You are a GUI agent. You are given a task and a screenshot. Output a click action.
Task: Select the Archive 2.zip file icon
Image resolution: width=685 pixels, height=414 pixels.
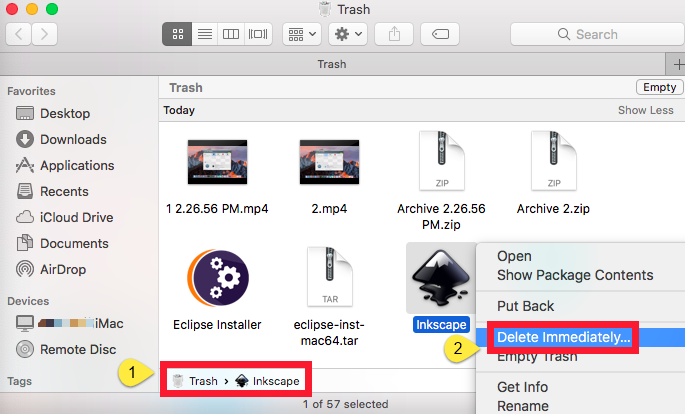coord(554,161)
